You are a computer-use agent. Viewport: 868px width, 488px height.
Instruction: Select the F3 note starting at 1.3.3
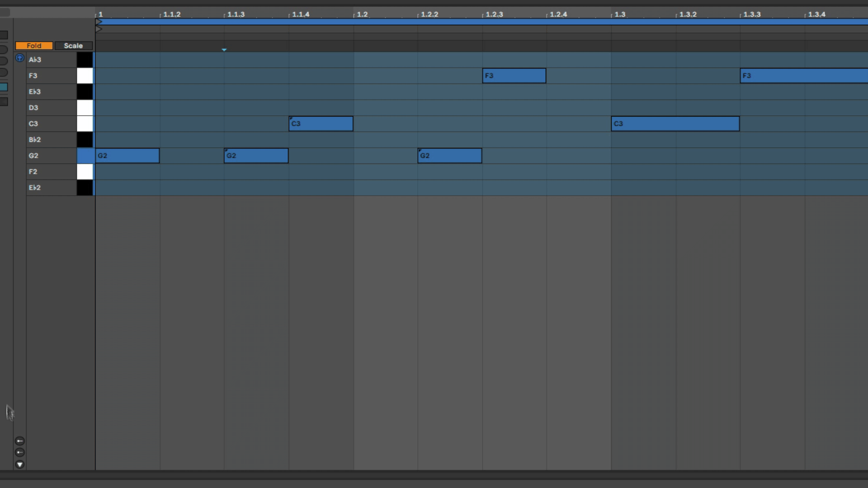[804, 76]
